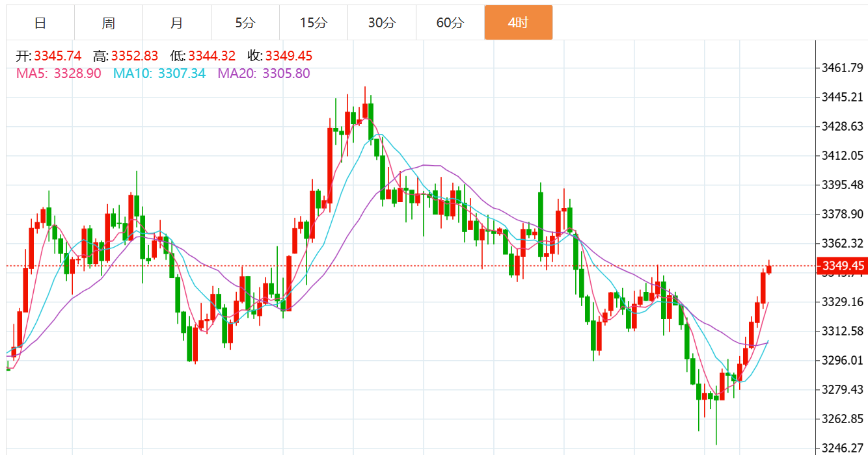Click the MA10: 3307.34 indicator label
Image resolution: width=868 pixels, height=455 pixels.
pyautogui.click(x=159, y=73)
